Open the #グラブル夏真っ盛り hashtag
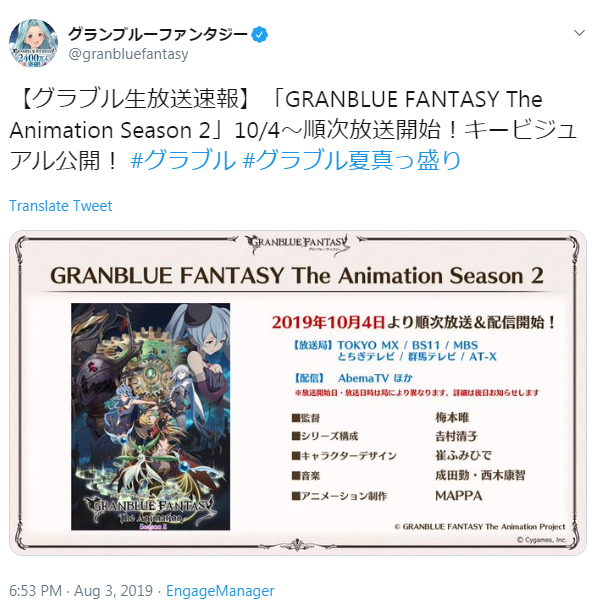The width and height of the screenshot is (597, 610). [352, 160]
